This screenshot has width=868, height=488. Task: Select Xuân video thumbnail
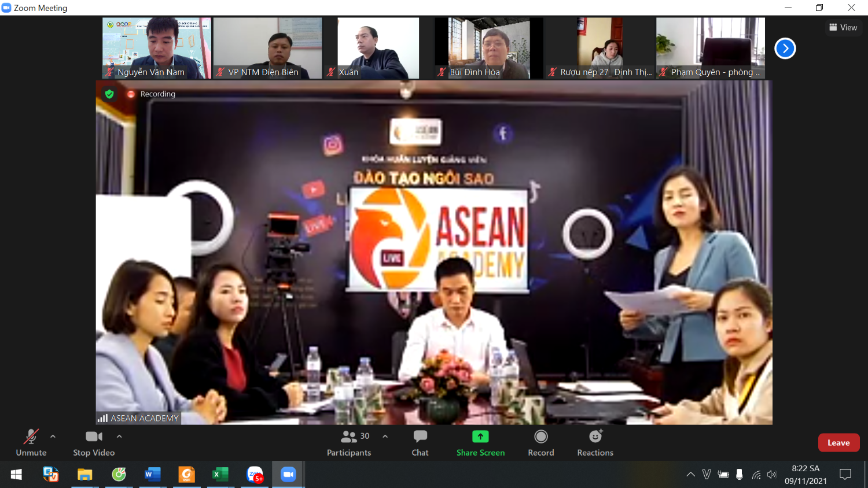pyautogui.click(x=378, y=48)
